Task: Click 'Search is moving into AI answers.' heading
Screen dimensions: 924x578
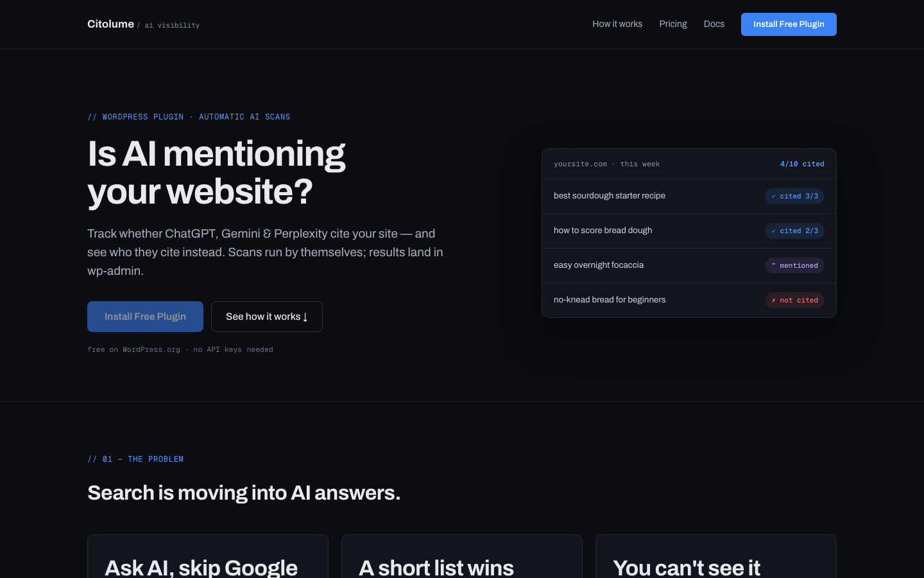Action: point(244,493)
